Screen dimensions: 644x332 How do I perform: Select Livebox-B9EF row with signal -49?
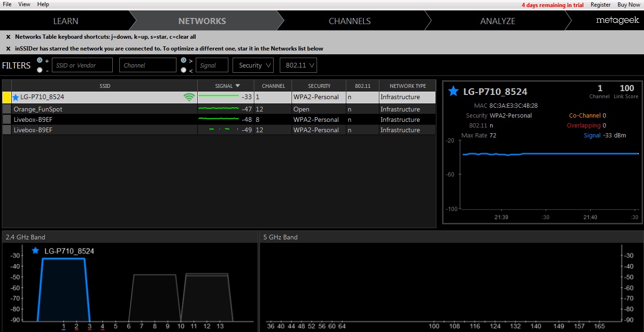pos(219,130)
